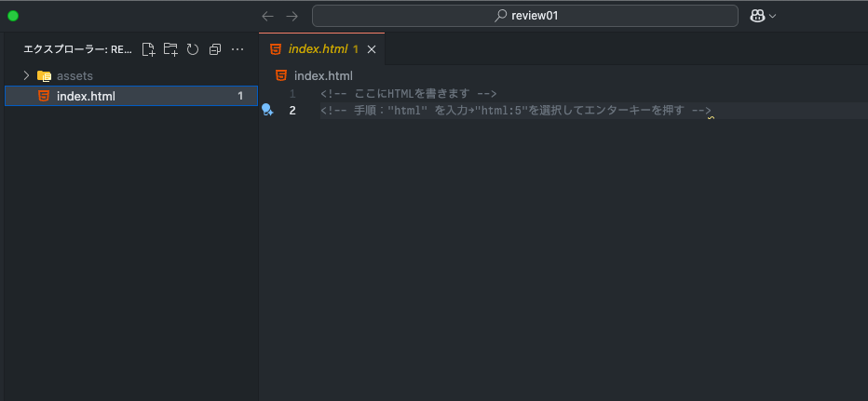
Task: Click the green window button
Action: tap(13, 16)
